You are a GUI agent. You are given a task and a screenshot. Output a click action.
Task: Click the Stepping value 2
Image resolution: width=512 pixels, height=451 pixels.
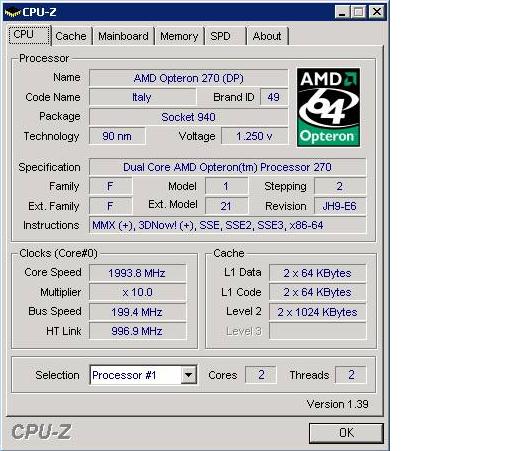(340, 186)
